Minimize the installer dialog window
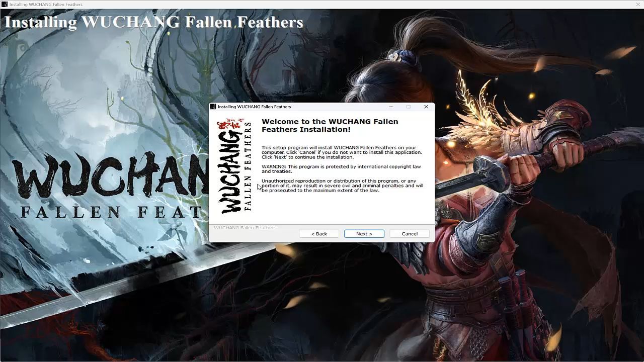The width and height of the screenshot is (644, 362). click(x=391, y=107)
